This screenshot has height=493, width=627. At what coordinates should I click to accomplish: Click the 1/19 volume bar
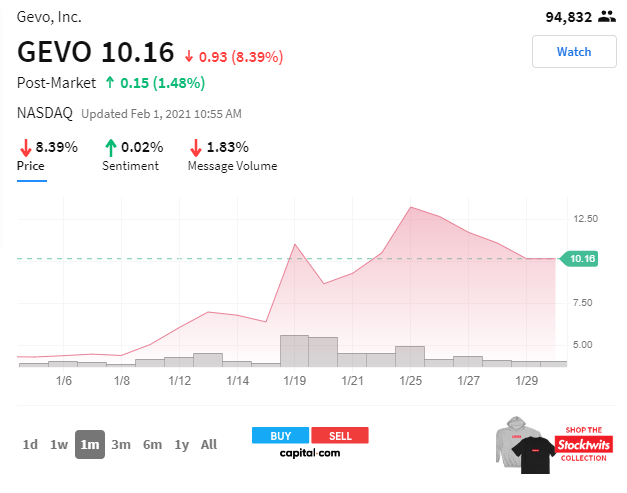[x=294, y=351]
